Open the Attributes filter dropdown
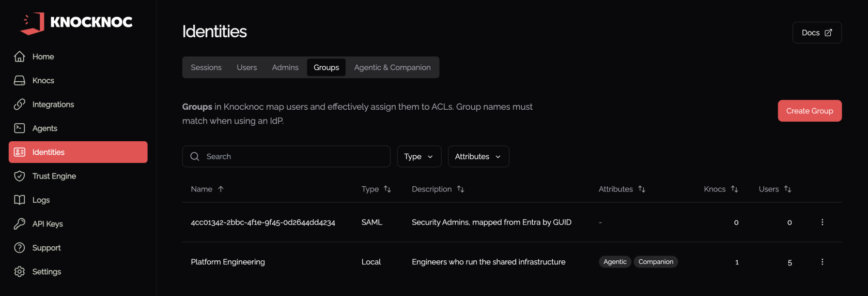 point(478,156)
